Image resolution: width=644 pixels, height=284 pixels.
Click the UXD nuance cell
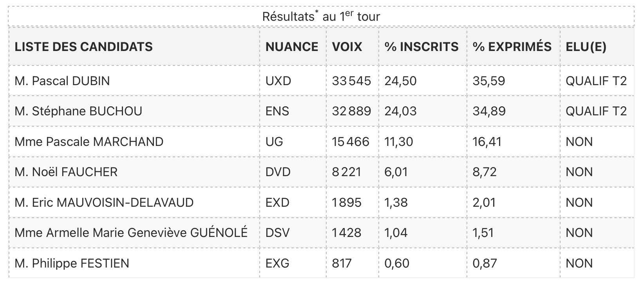pyautogui.click(x=279, y=81)
